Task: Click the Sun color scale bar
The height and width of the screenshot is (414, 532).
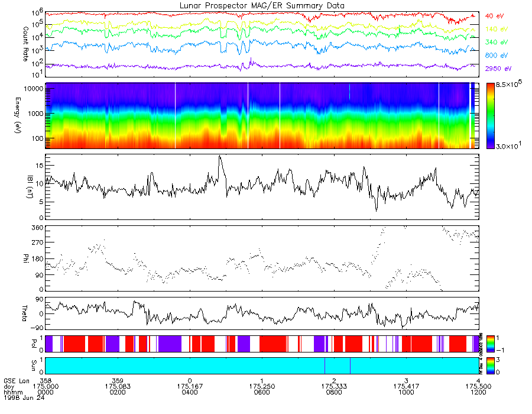Action: click(x=490, y=366)
